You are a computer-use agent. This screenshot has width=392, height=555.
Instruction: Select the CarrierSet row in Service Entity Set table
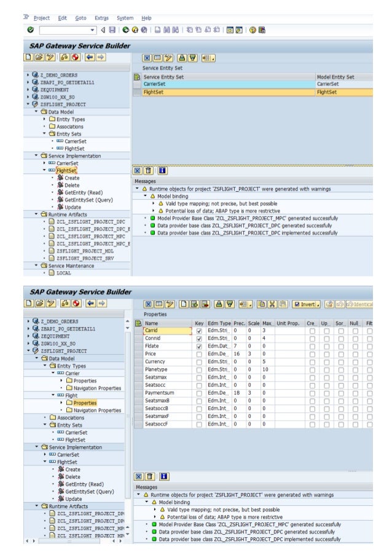coord(253,84)
